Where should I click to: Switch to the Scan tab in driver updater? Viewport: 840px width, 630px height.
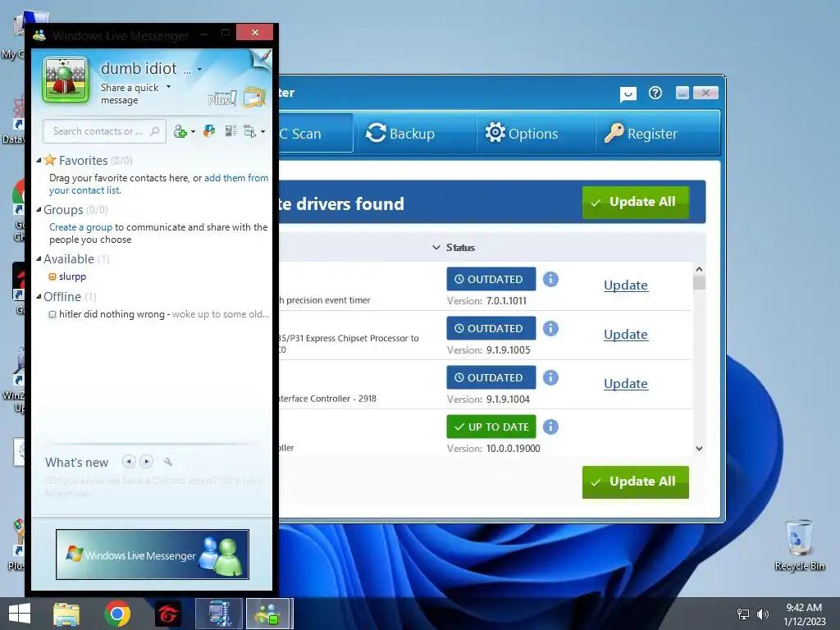315,134
